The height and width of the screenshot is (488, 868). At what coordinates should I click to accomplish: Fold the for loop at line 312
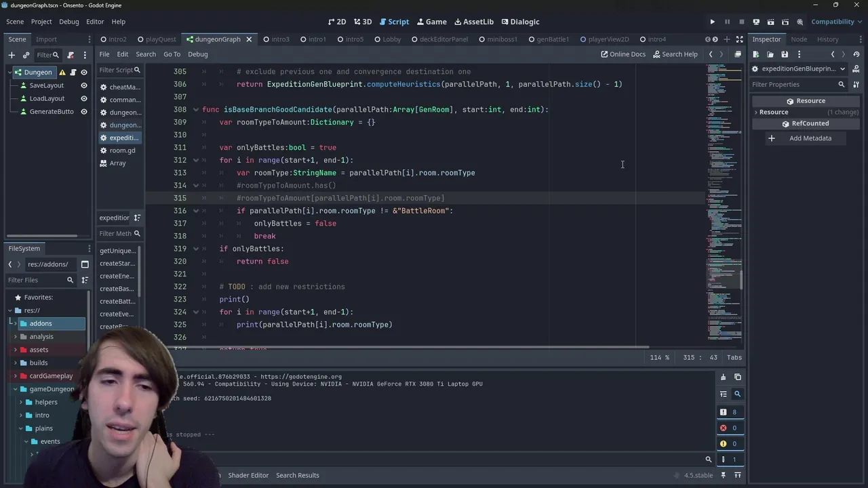click(x=196, y=161)
